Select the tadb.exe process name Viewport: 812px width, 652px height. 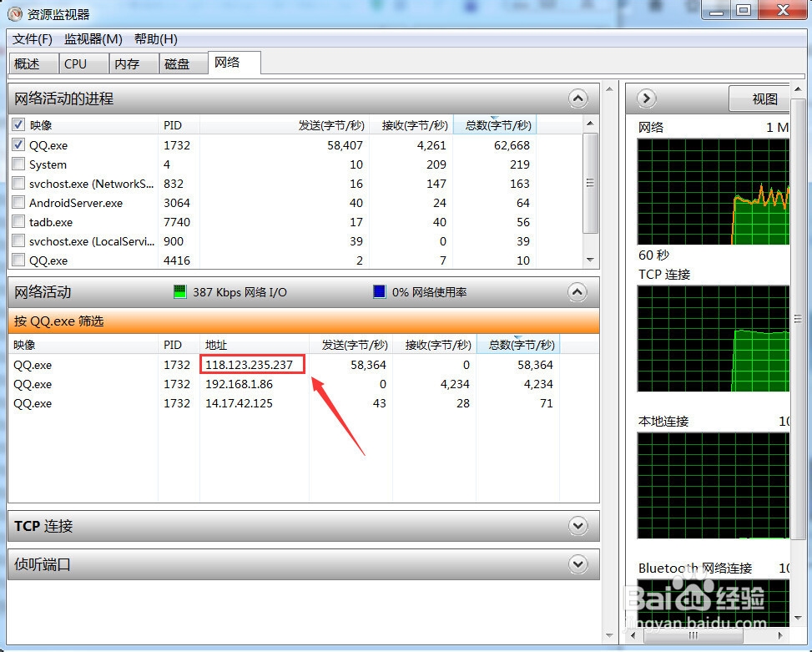51,222
